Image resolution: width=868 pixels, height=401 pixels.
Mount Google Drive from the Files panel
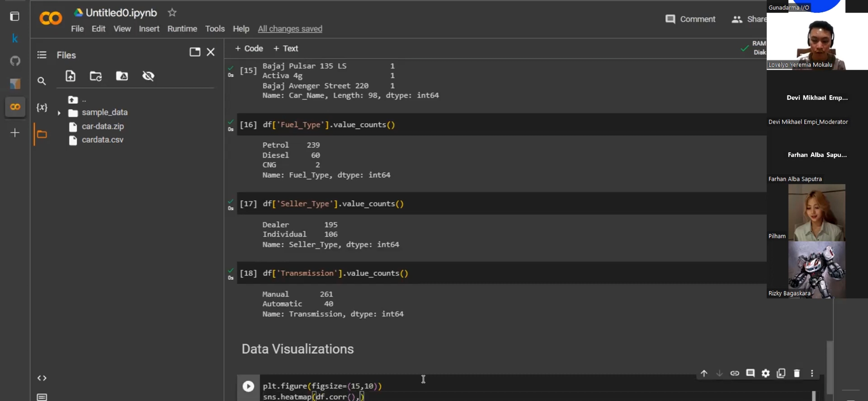pyautogui.click(x=122, y=76)
